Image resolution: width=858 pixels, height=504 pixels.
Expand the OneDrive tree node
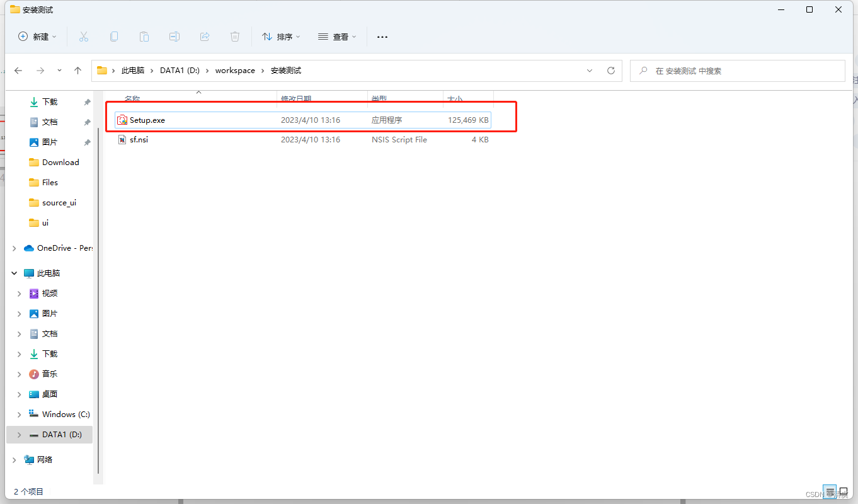click(x=14, y=248)
